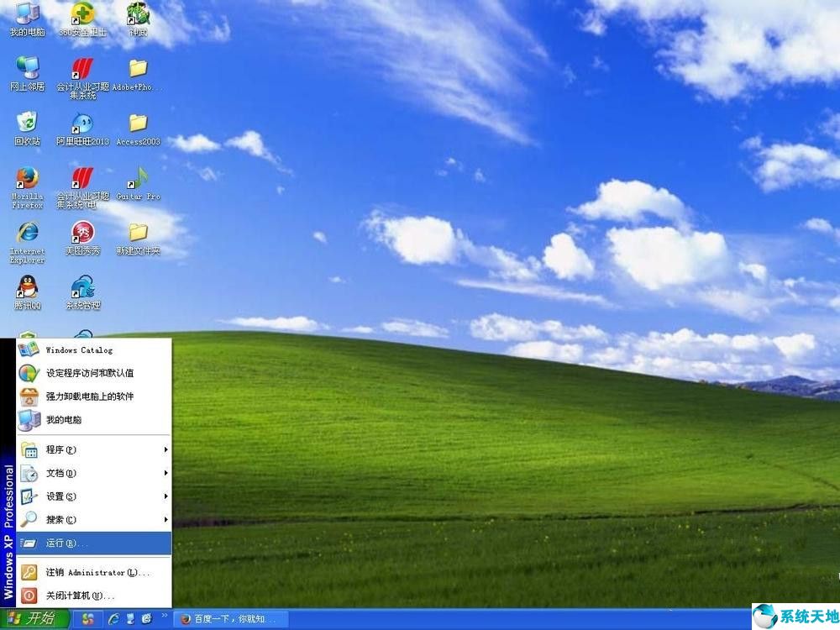The width and height of the screenshot is (840, 630).
Task: Select Windows Catalog in the Start menu
Action: pos(94,349)
